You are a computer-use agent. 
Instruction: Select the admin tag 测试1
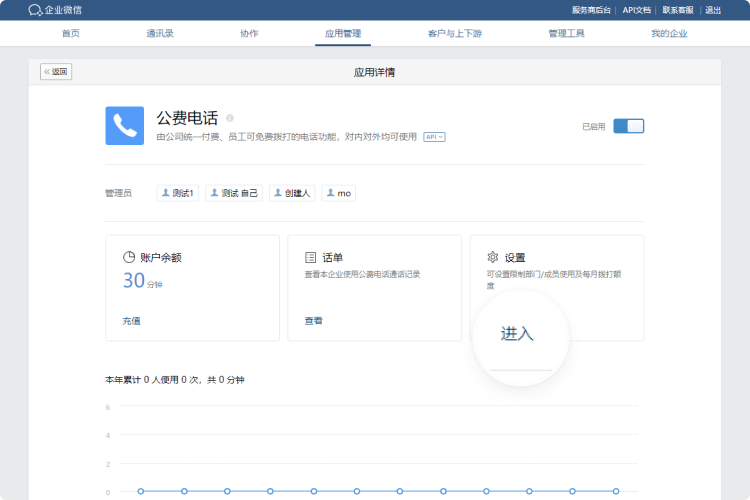point(178,193)
